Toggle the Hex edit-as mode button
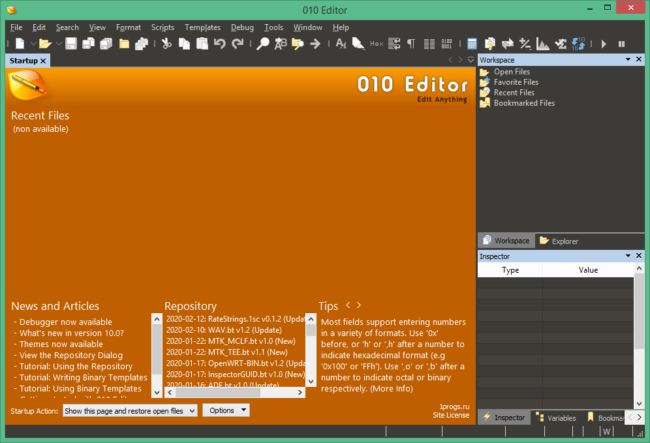Screen dimensions: 650x443 [376, 44]
